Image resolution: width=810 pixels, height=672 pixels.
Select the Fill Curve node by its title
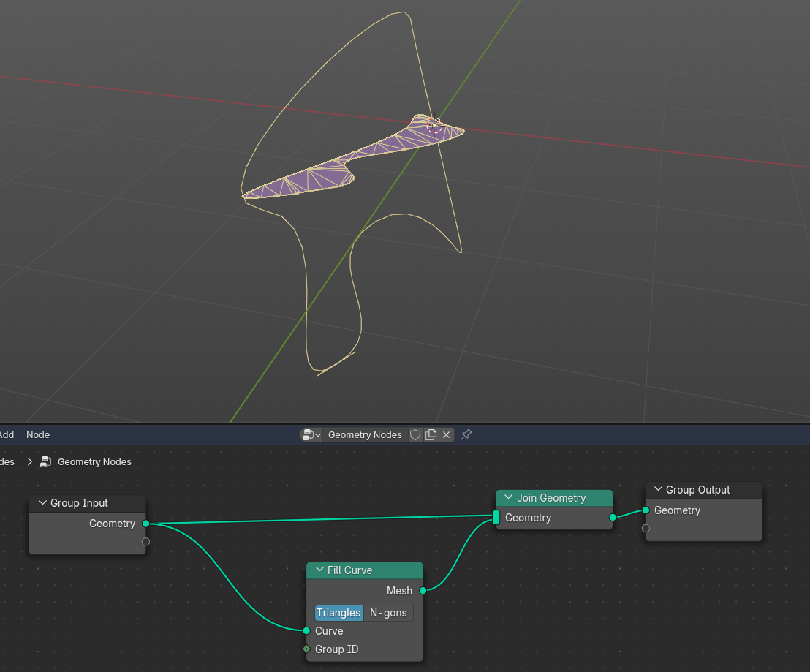[349, 570]
